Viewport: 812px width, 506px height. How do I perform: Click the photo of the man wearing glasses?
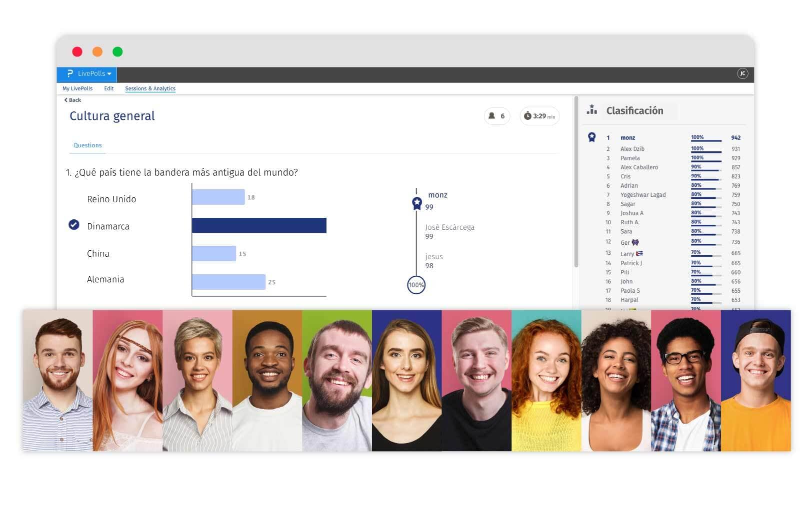click(x=686, y=381)
